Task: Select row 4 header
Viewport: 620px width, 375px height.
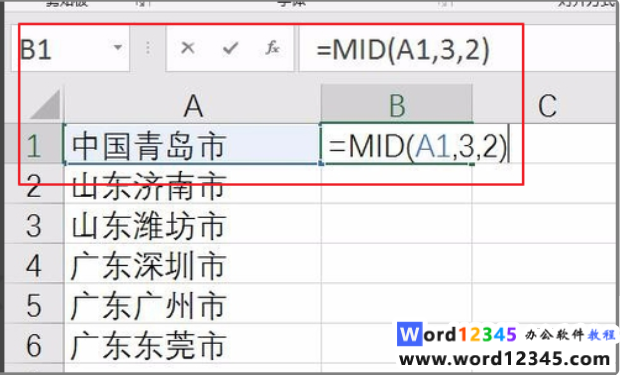Action: click(x=34, y=264)
